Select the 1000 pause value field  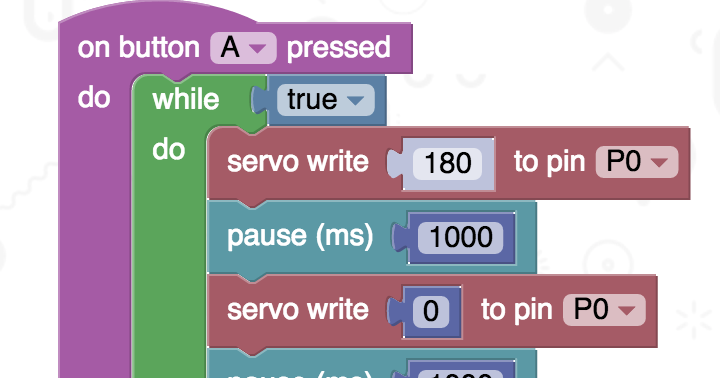[461, 238]
